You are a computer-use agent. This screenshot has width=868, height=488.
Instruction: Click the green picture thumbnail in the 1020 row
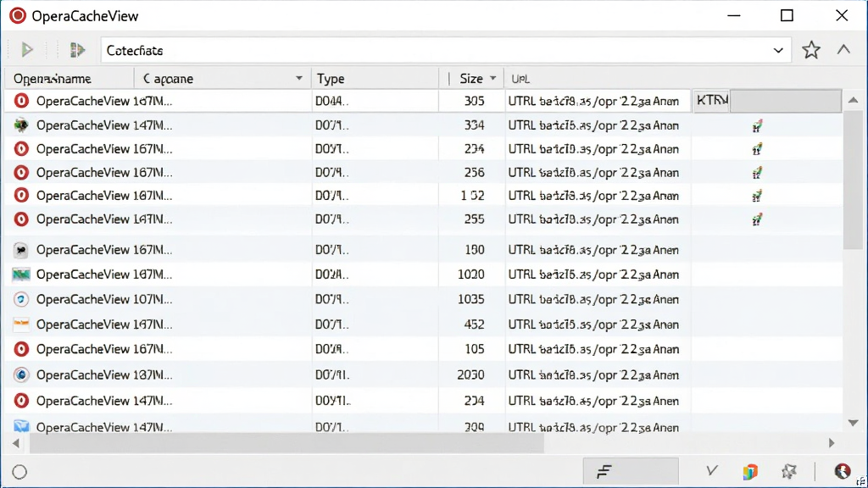[x=21, y=274]
